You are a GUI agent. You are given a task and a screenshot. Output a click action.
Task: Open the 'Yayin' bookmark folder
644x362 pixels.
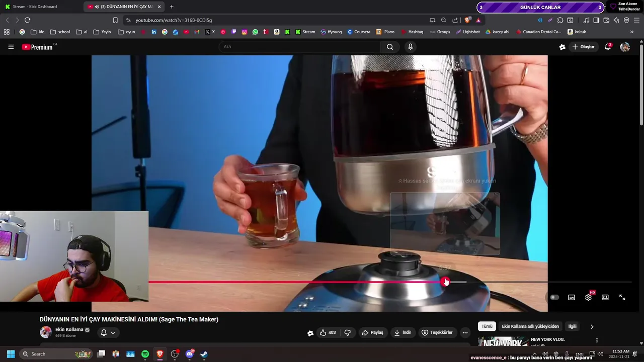[102, 32]
